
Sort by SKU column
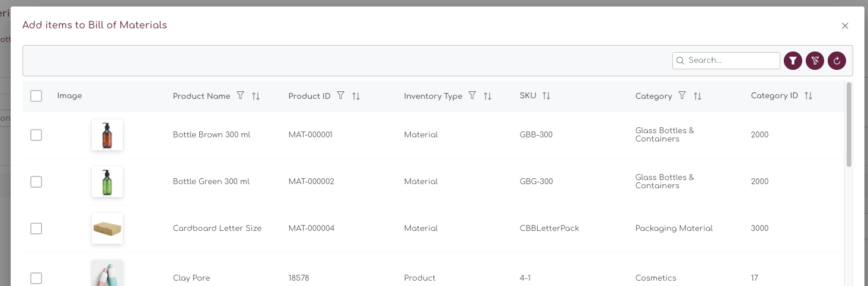pos(546,96)
